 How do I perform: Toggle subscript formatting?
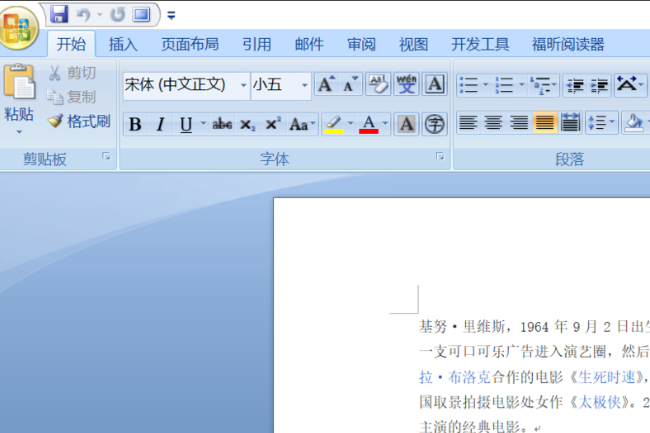(x=247, y=124)
